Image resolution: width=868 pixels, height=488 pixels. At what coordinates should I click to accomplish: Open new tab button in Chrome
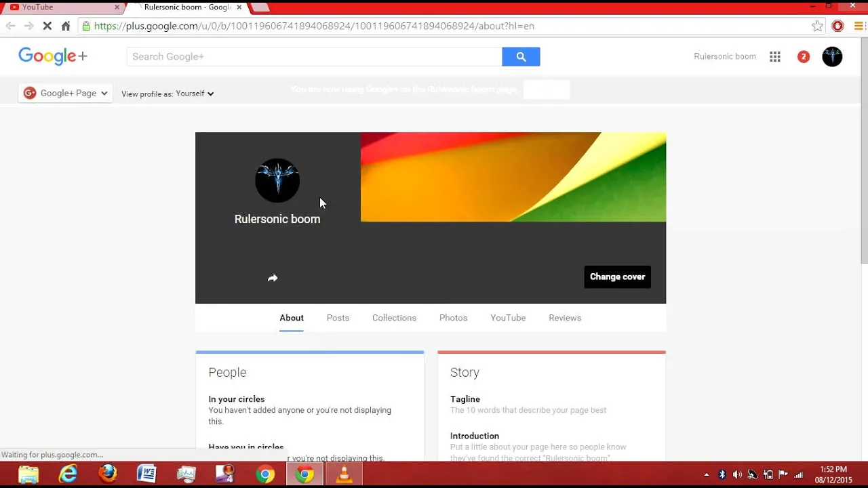click(260, 7)
